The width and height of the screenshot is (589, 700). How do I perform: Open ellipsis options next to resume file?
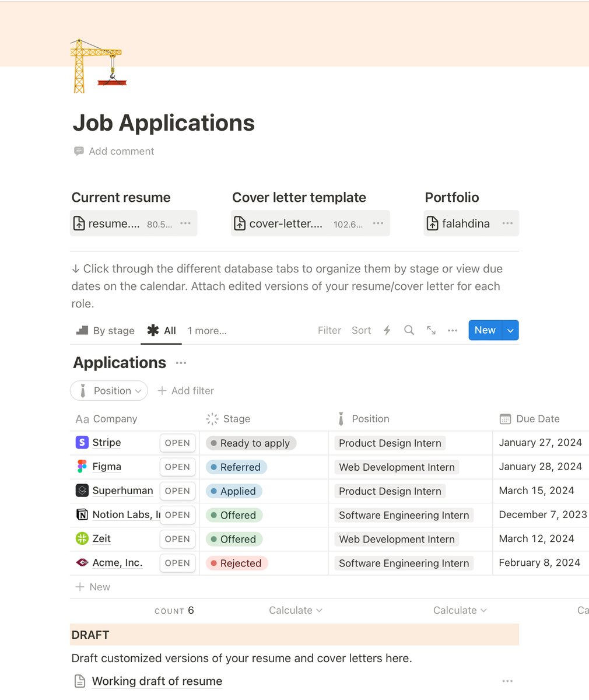pos(185,223)
